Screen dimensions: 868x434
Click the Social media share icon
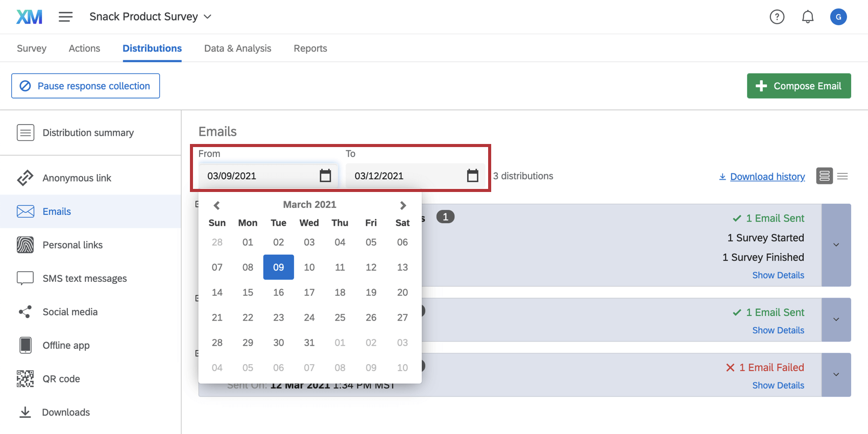[x=25, y=312]
